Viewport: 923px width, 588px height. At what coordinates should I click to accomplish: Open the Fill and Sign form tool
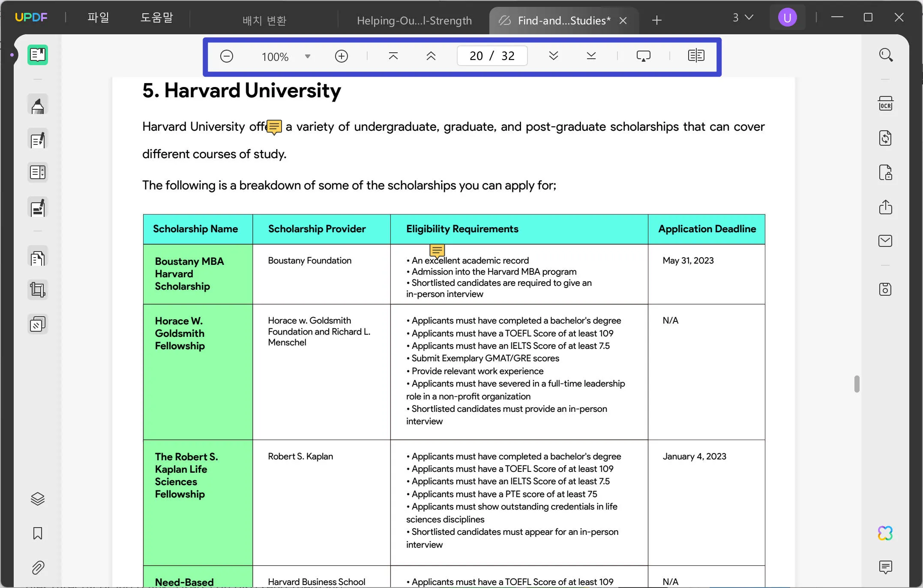click(38, 207)
